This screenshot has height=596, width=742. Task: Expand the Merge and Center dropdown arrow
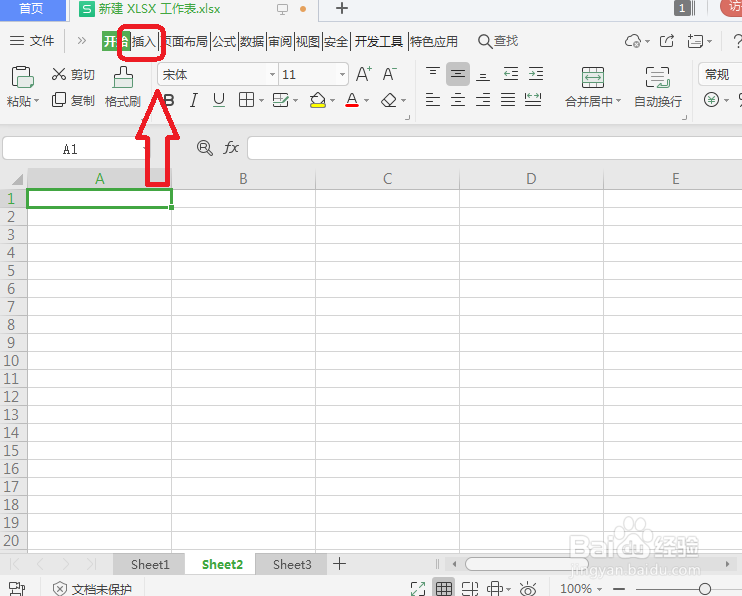618,101
